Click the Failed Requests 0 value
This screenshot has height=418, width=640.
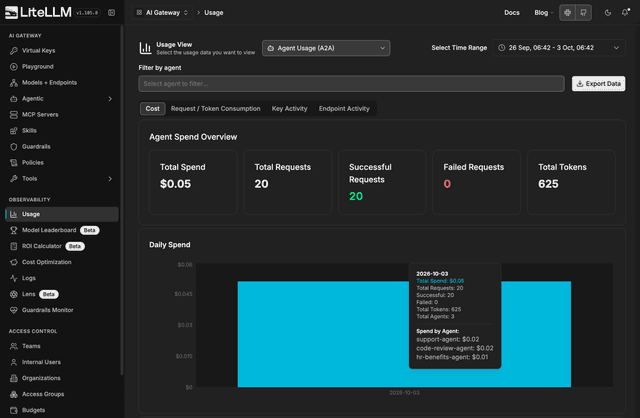447,184
